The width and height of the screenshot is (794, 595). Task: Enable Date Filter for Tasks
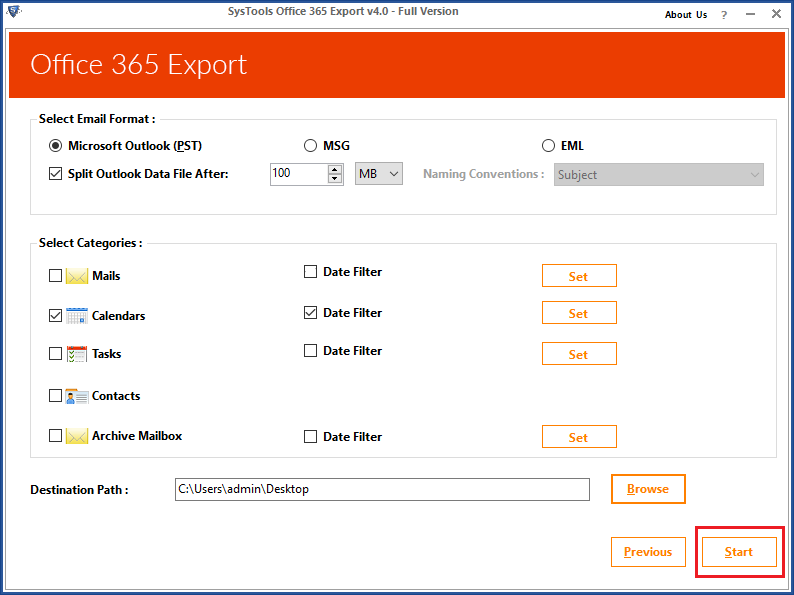pos(310,350)
